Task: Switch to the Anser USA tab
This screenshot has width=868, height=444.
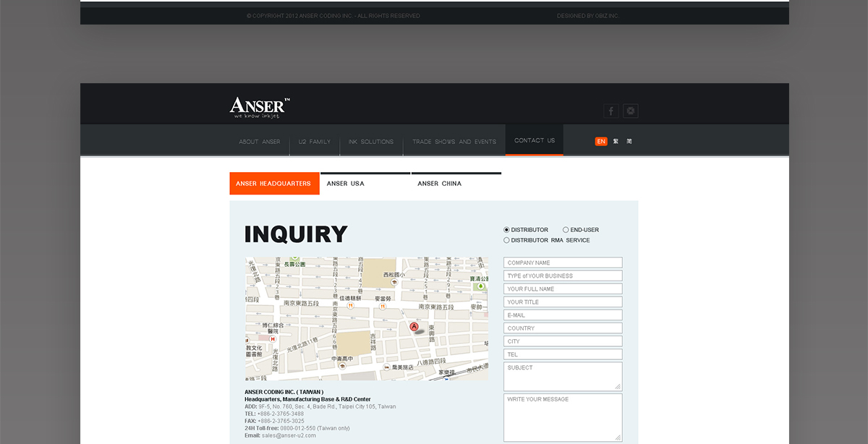Action: coord(365,184)
